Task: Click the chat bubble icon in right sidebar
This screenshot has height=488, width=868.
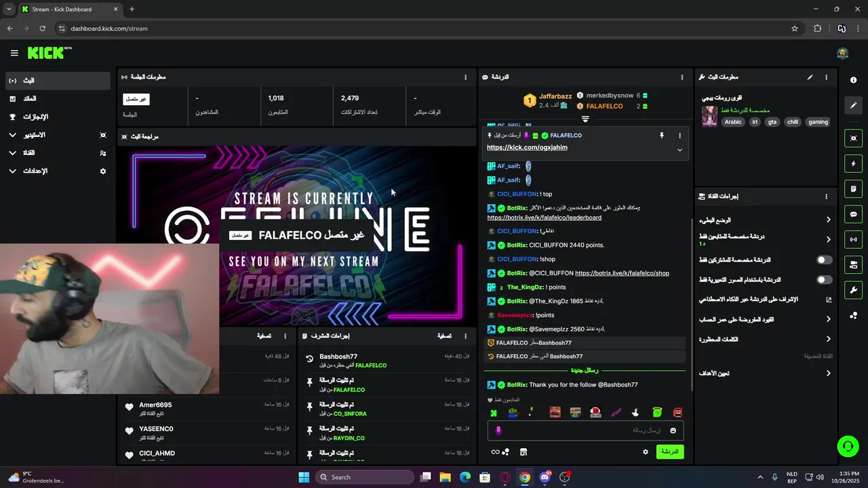Action: tap(853, 214)
